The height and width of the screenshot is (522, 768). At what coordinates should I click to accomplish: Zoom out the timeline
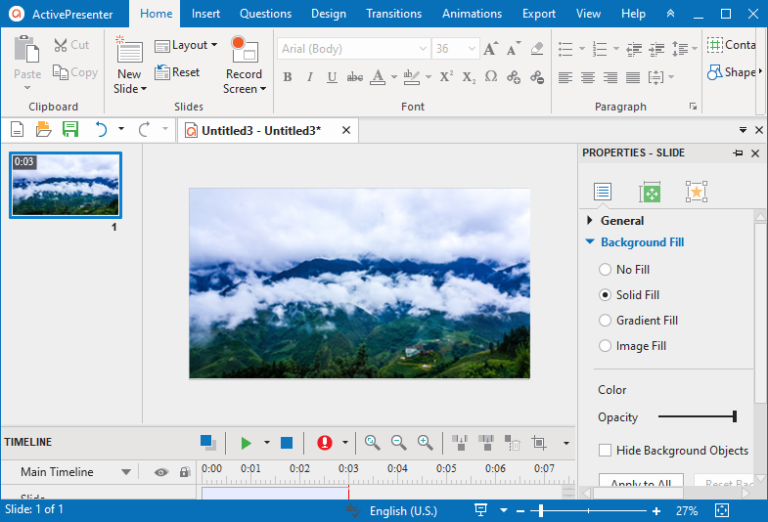pyautogui.click(x=399, y=443)
